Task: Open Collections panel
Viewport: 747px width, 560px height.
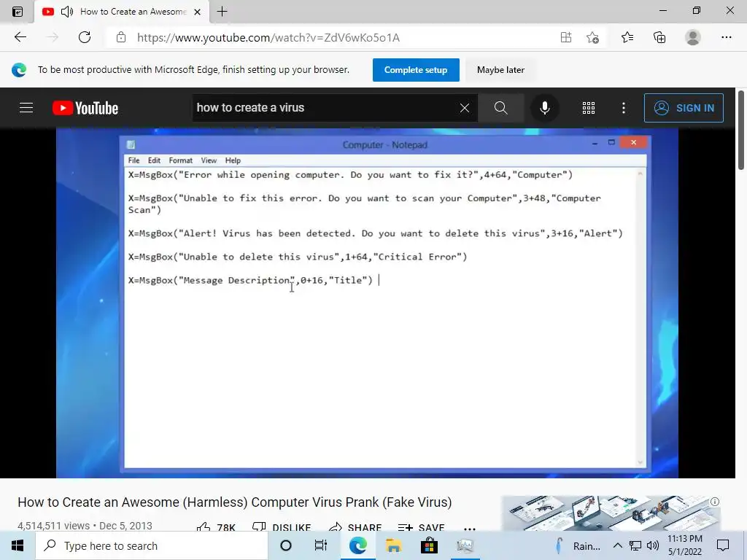Action: 659,37
